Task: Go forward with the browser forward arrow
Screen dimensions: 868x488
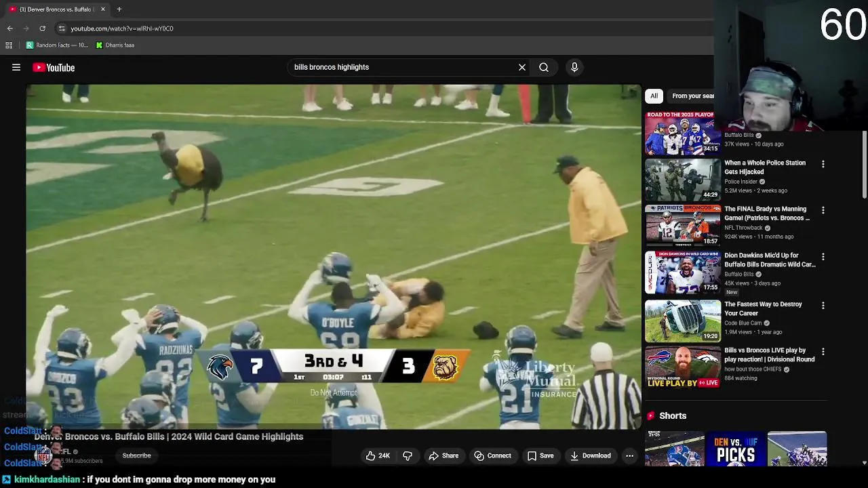Action: [26, 28]
